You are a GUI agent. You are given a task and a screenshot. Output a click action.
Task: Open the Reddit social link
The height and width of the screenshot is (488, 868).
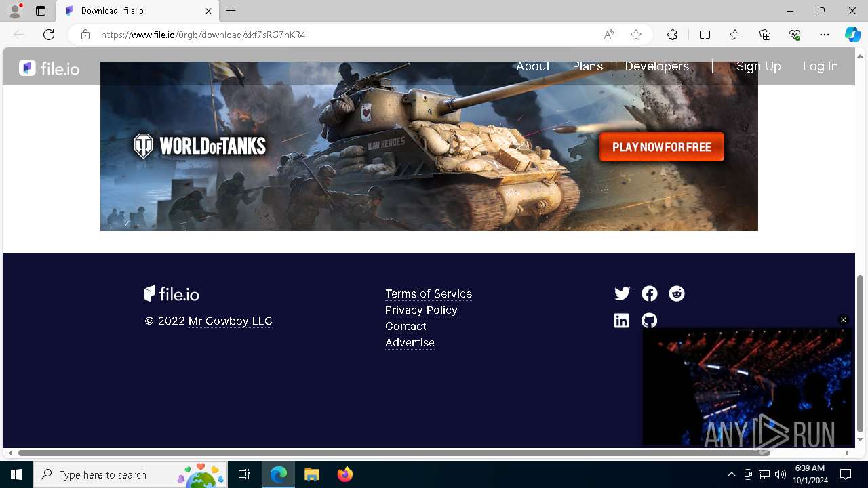click(676, 293)
